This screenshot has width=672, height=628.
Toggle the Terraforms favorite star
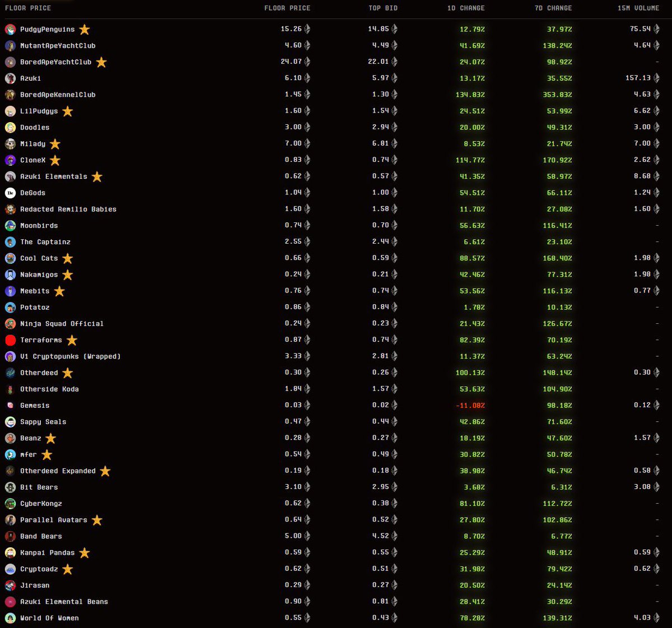point(72,340)
